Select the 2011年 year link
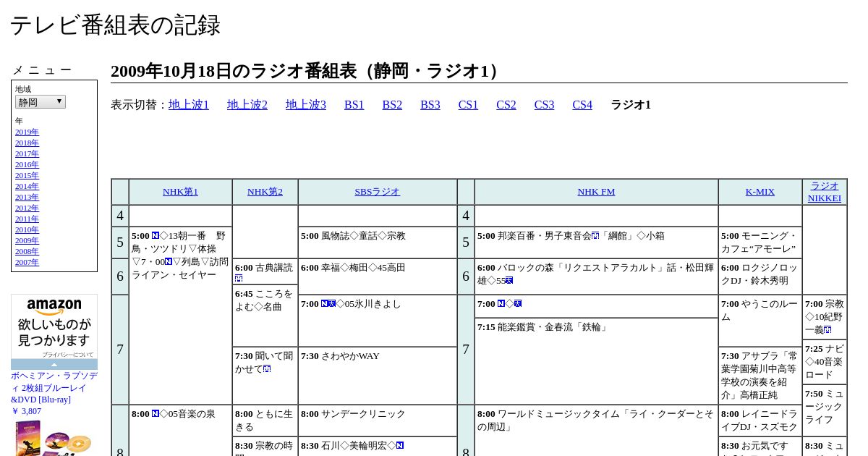Viewport: 868px width, 456px height. 27,219
